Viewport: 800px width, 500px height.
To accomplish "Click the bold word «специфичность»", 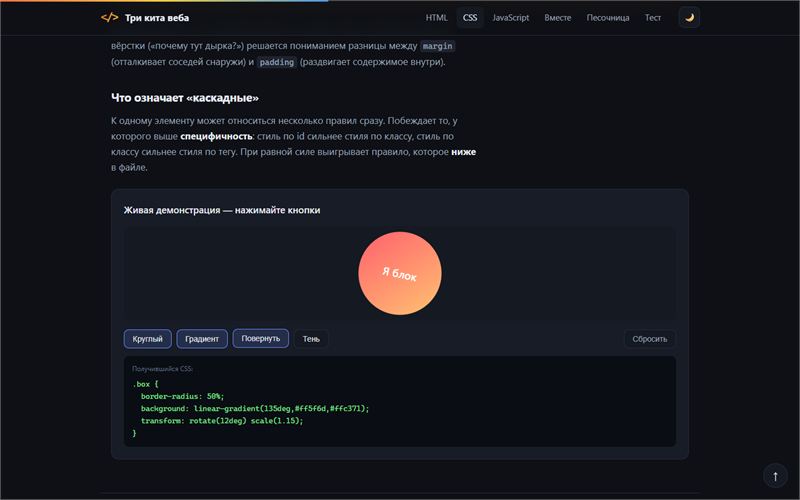I will pos(216,136).
